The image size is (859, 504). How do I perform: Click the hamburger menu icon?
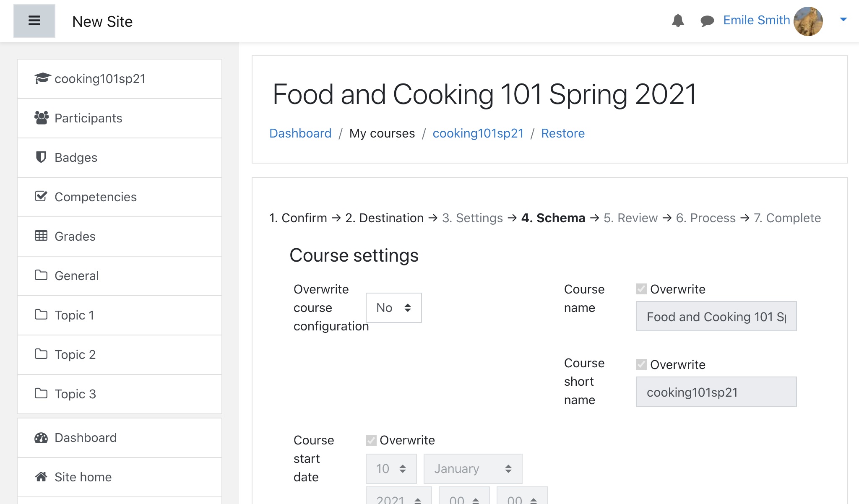(x=34, y=21)
